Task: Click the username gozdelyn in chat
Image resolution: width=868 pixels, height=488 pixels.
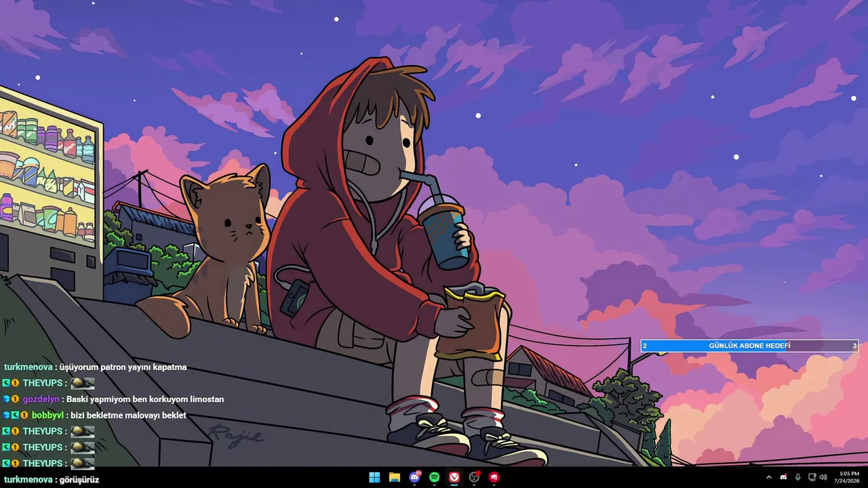Action: (41, 399)
